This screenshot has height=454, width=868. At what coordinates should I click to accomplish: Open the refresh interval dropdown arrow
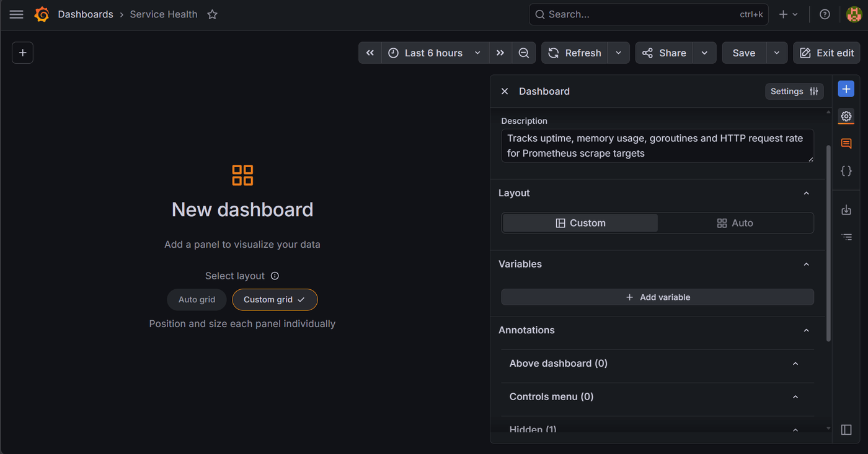(618, 53)
